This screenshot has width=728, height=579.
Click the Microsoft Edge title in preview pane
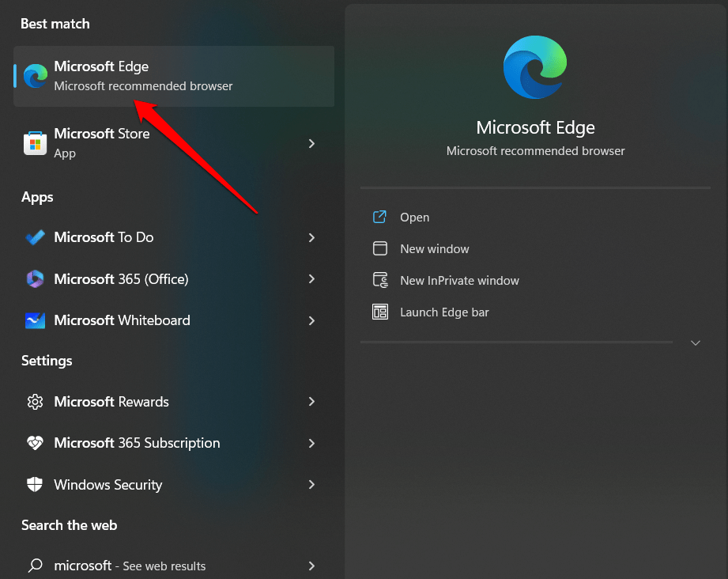[535, 128]
